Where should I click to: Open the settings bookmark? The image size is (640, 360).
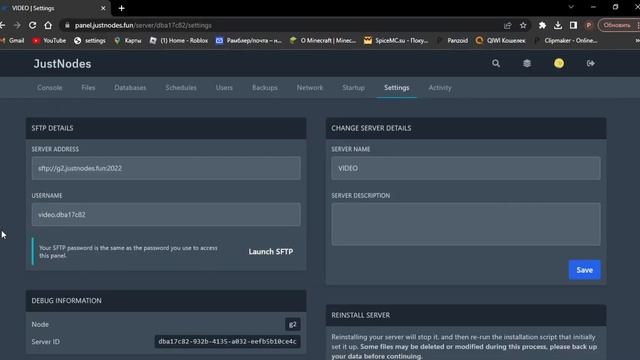pos(90,40)
